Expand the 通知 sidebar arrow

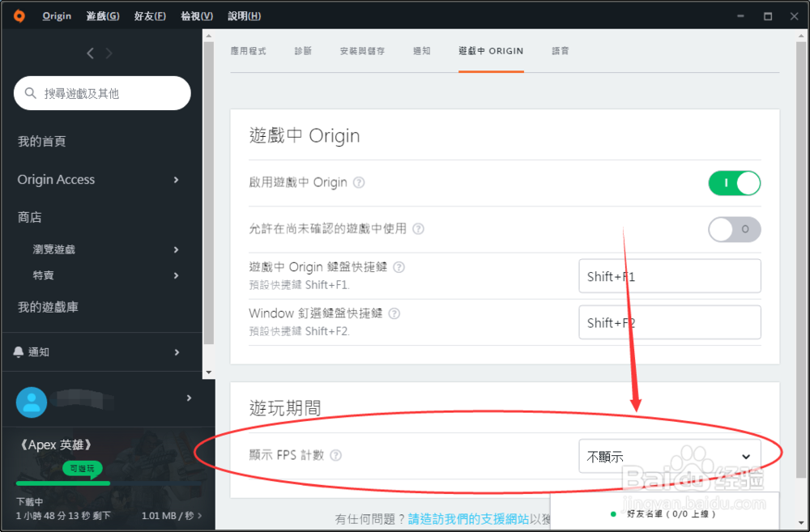tap(177, 351)
